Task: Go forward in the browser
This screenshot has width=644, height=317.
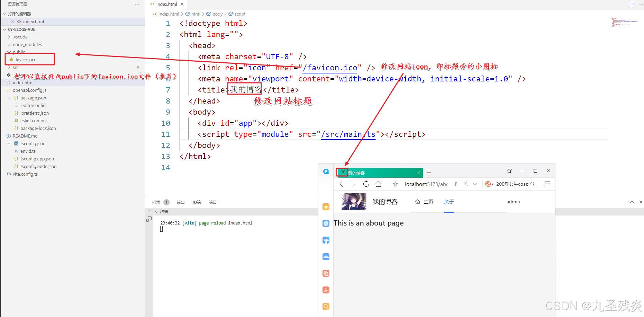Action: point(353,184)
